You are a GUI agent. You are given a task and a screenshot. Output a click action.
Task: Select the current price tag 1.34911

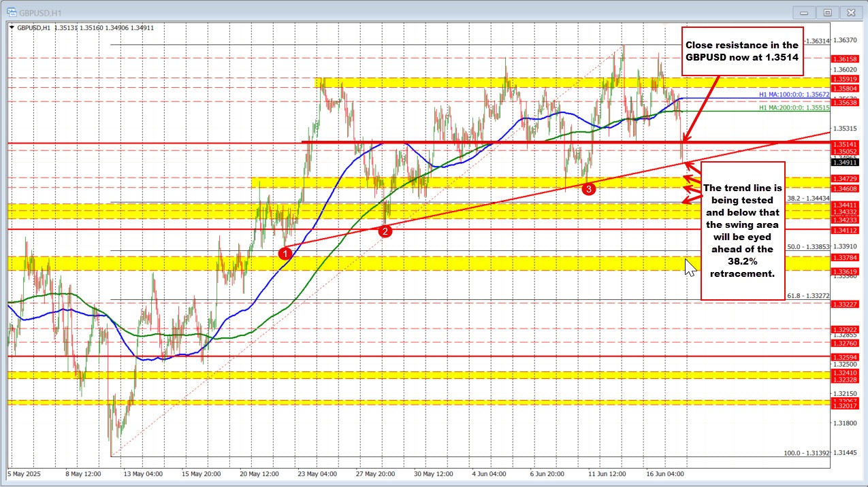846,162
